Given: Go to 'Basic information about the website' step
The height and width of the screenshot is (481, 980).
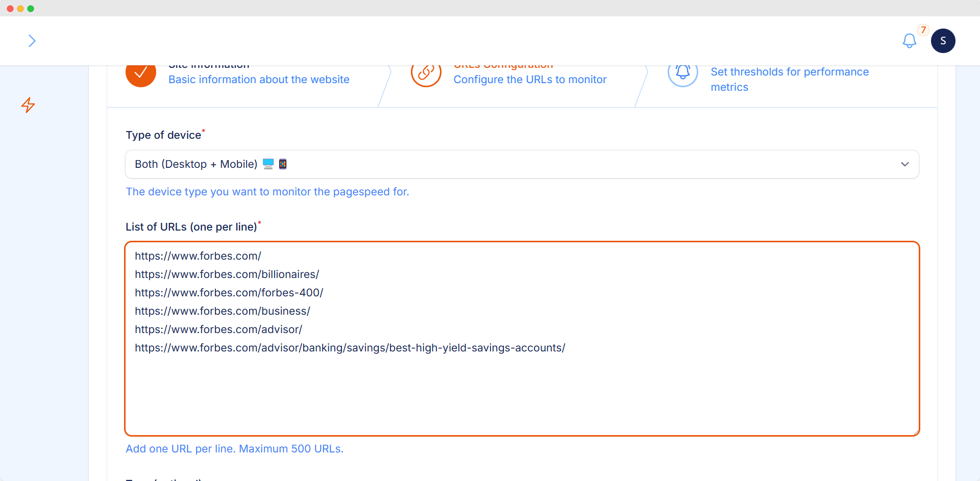Looking at the screenshot, I should (259, 80).
